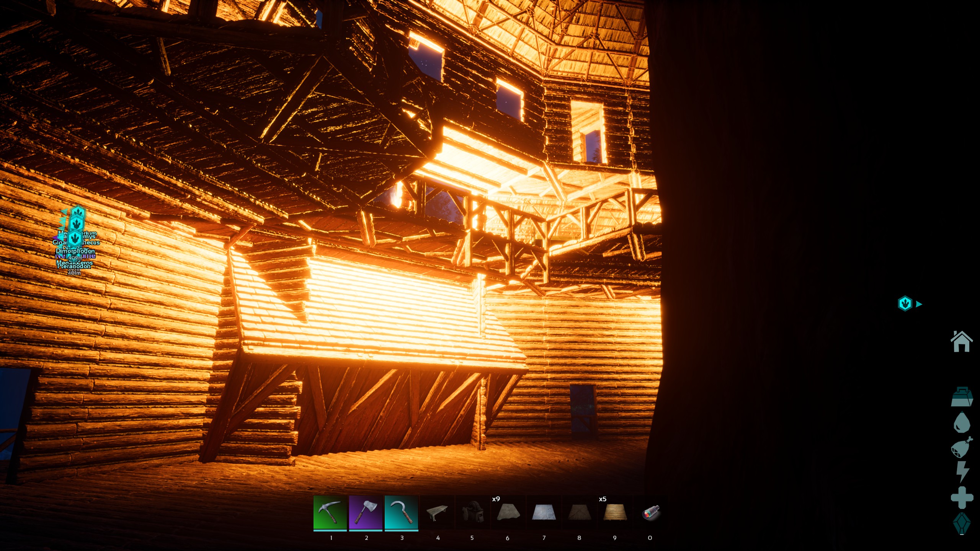Select the wooden floor stack x5

click(615, 513)
